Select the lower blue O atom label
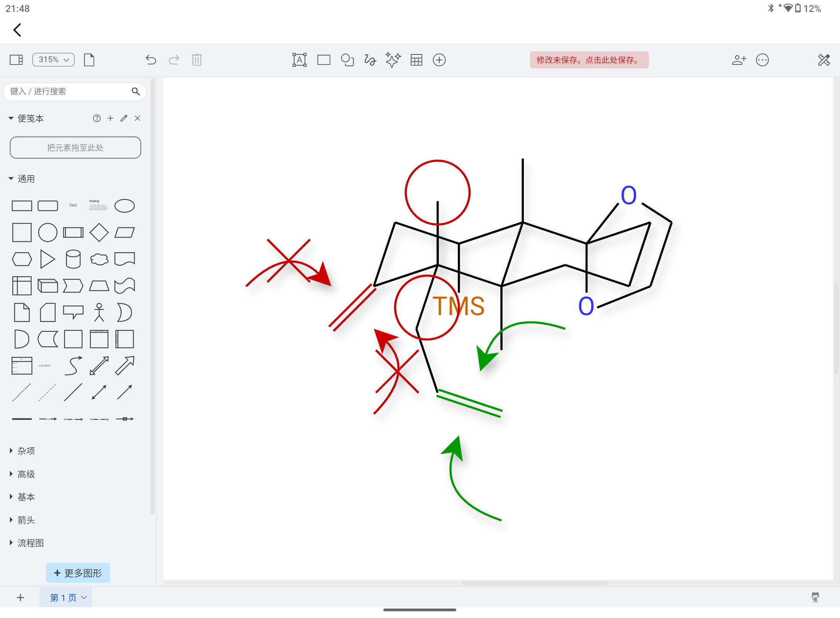The image size is (840, 618). [x=586, y=306]
